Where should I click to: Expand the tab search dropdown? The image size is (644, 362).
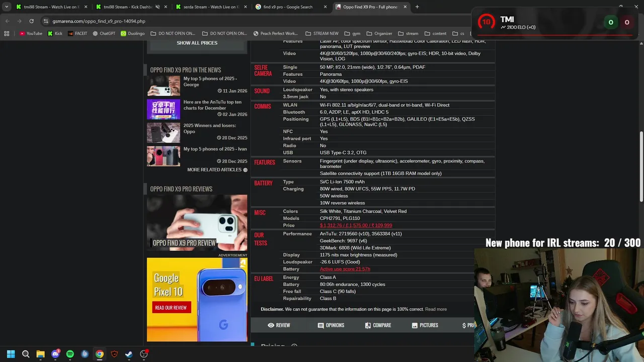[x=7, y=7]
